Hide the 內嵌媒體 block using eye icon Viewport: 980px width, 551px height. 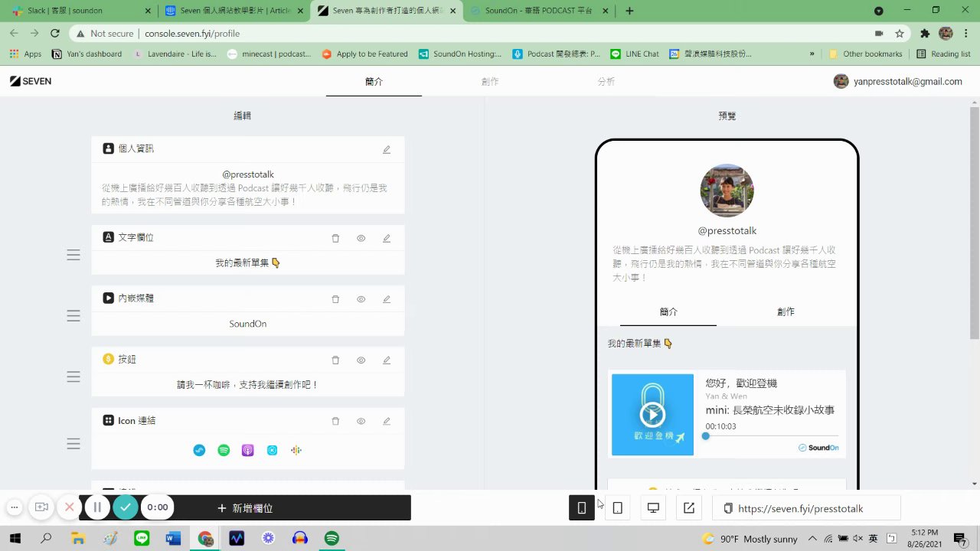click(x=361, y=298)
